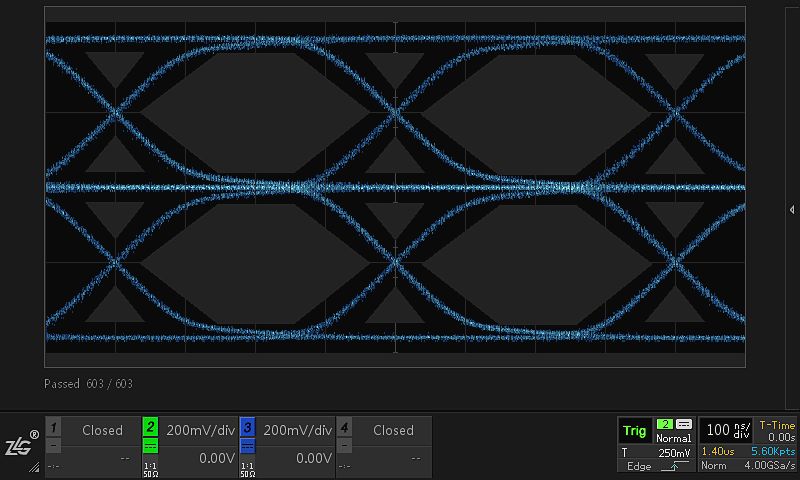The height and width of the screenshot is (480, 800).
Task: Click the ZLG logo menu icon
Action: click(x=21, y=443)
